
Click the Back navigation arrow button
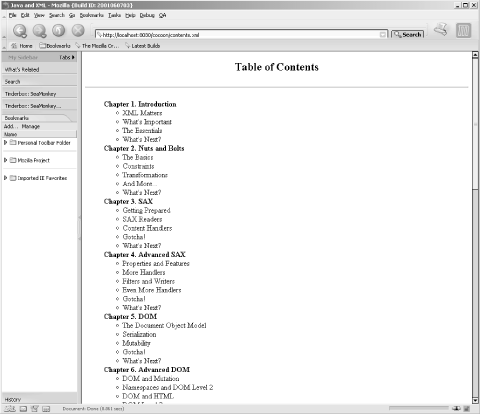pos(20,31)
